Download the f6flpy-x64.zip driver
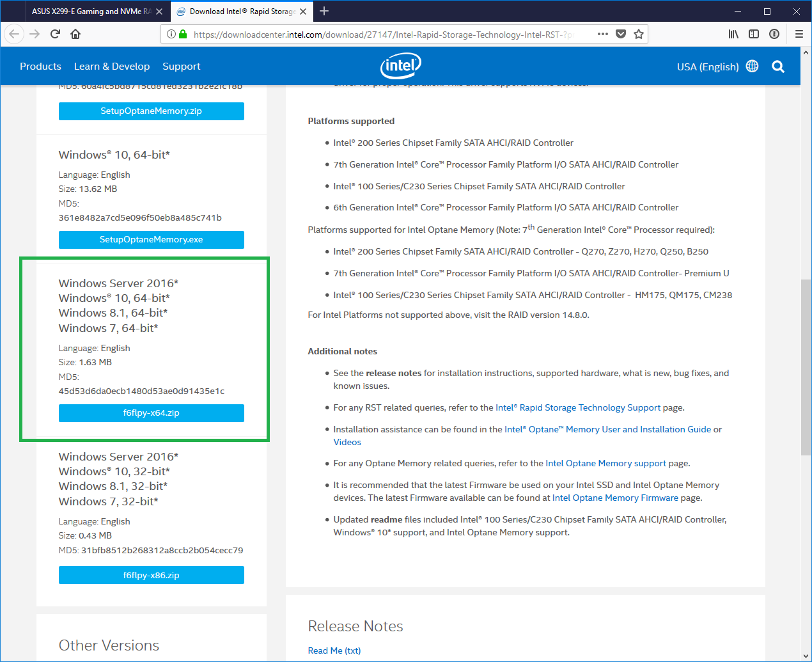The height and width of the screenshot is (662, 812). click(x=152, y=413)
